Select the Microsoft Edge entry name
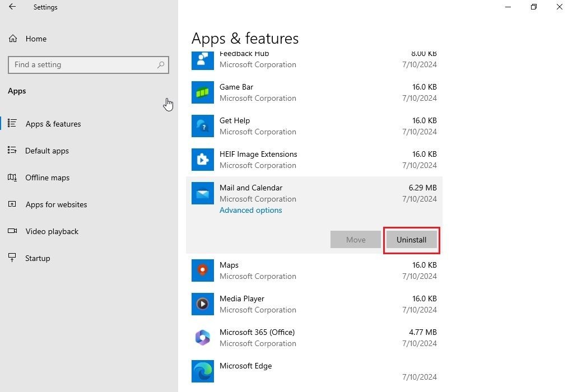The image size is (568, 392). click(245, 366)
